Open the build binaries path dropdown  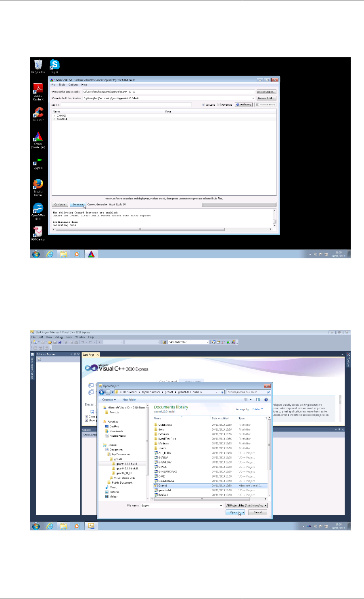(253, 98)
